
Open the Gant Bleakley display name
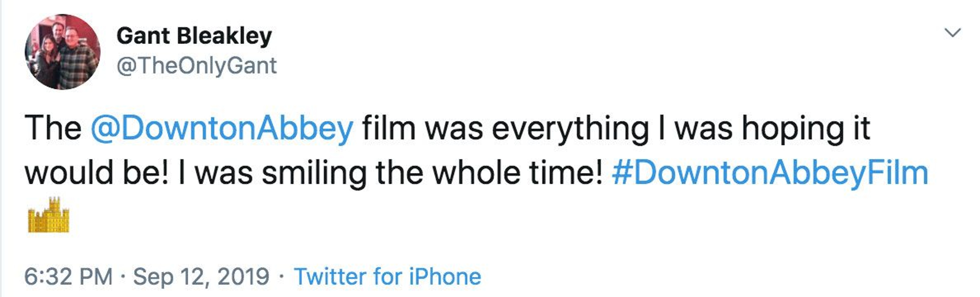click(194, 36)
